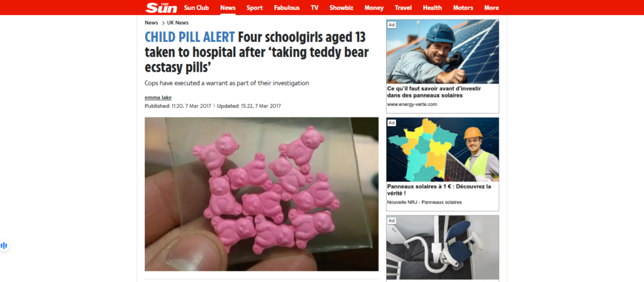
Task: Click the breadcrumb chevron between News and UK News
Action: (163, 23)
